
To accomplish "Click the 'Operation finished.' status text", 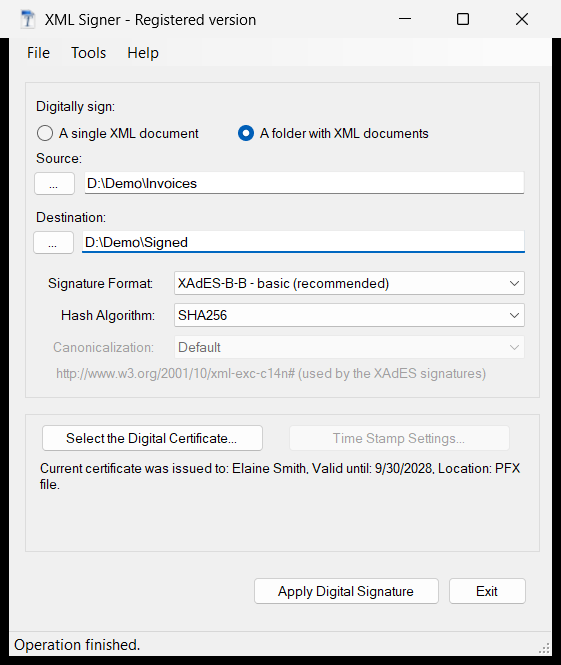I will click(77, 645).
